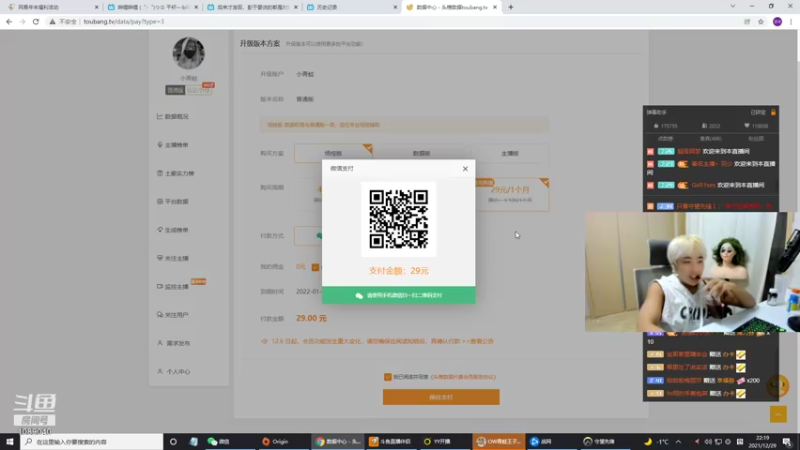Select the 数据版 purchase plan

coord(421,153)
